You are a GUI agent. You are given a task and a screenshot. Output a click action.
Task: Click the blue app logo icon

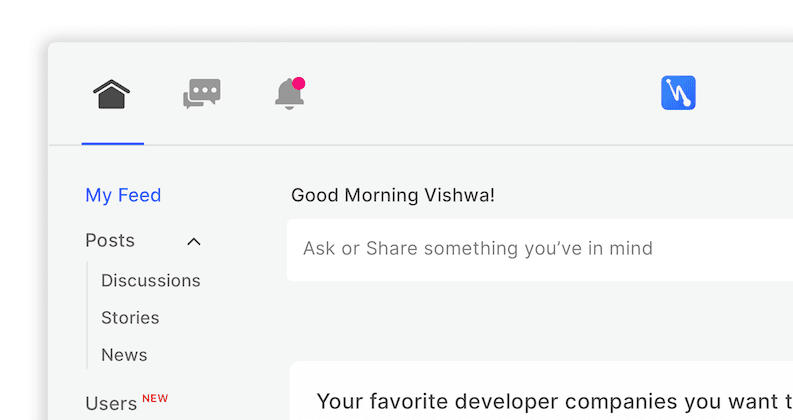[678, 93]
